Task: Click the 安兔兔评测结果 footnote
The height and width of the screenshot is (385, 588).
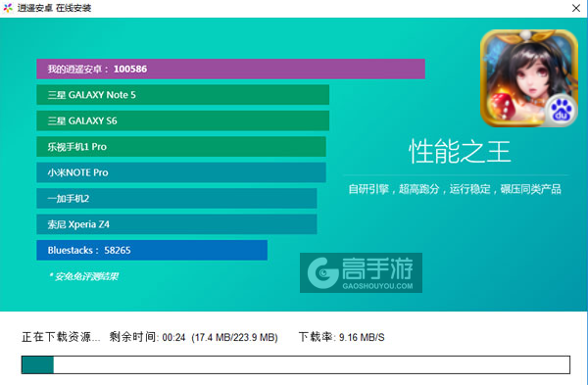Action: pyautogui.click(x=83, y=276)
